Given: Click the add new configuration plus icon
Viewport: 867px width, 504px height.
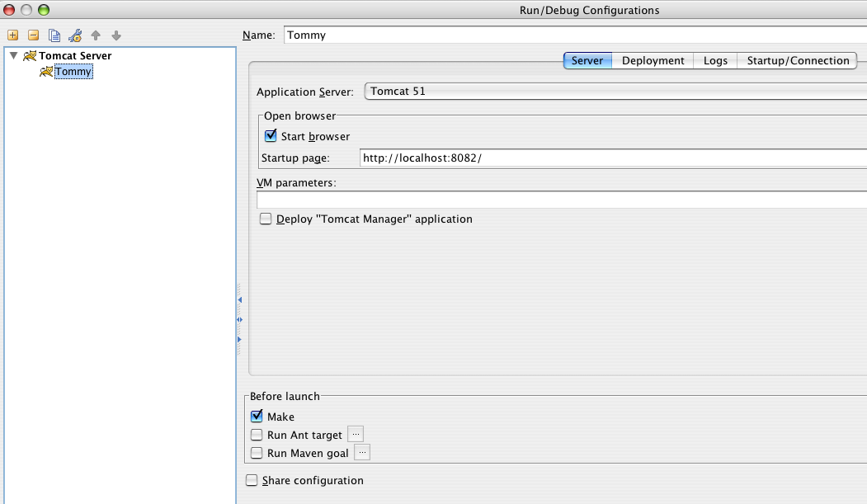Looking at the screenshot, I should point(12,35).
